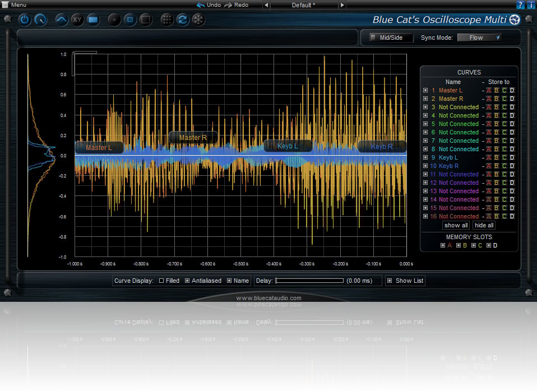Go to next preset with right arrow
537x392 pixels.
342,5
